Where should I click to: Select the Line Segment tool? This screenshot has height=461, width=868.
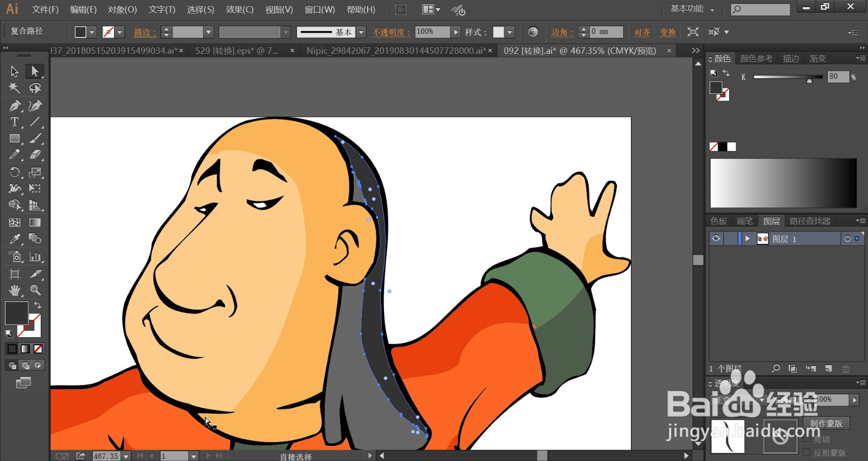[x=35, y=122]
